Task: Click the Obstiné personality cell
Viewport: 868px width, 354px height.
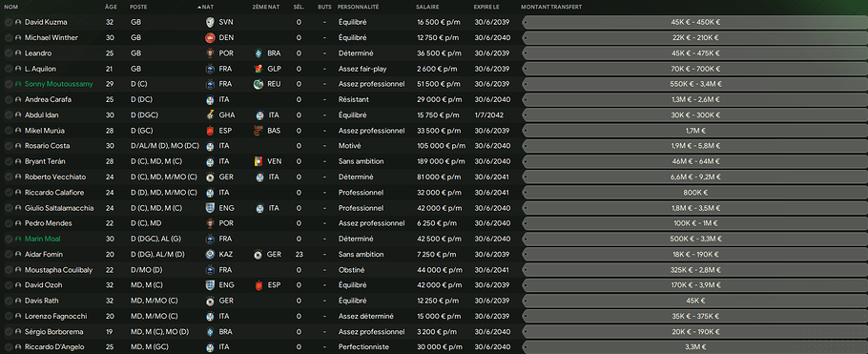Action: (x=350, y=270)
